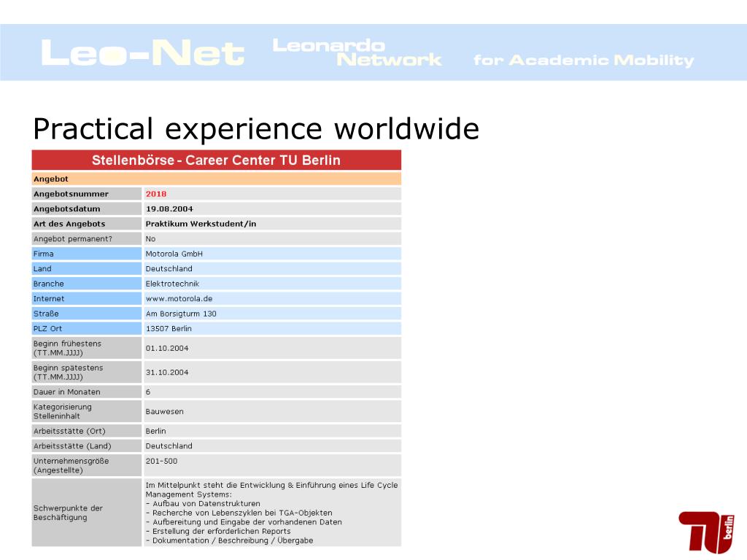Click the 'Motorola GmbH' company name
This screenshot has width=747, height=560.
(x=174, y=254)
